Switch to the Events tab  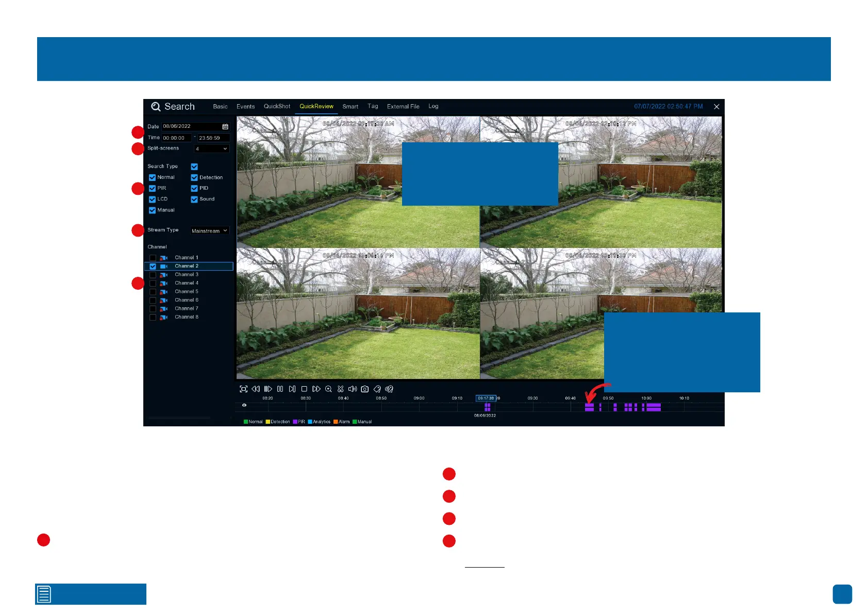pyautogui.click(x=245, y=107)
